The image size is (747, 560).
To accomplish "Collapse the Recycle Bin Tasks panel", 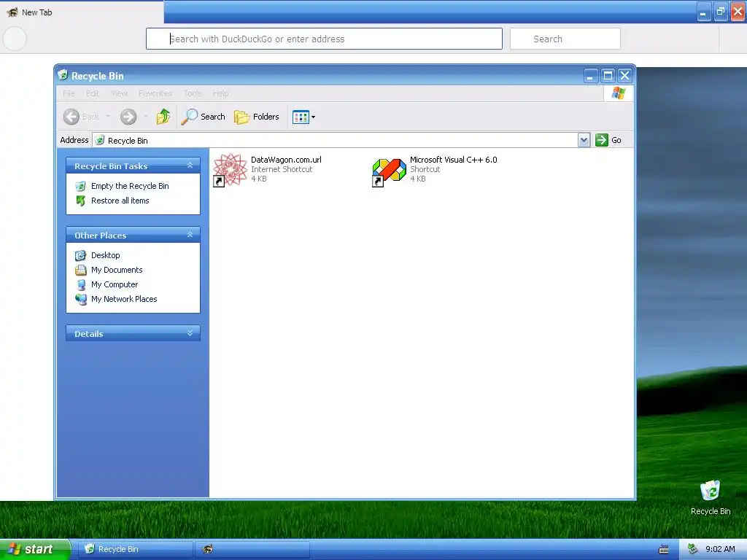I will [190, 166].
